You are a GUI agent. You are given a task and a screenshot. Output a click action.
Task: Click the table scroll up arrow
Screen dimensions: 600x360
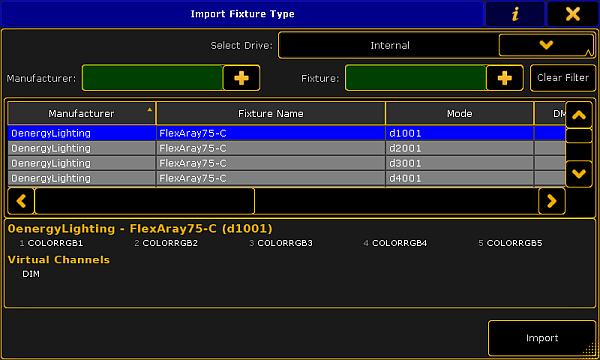coord(579,115)
